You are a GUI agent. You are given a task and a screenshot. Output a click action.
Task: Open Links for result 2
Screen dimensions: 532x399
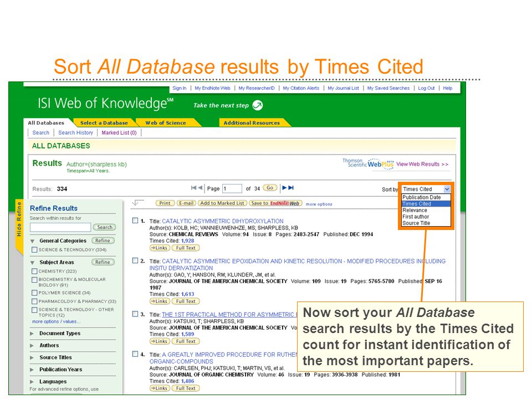[x=160, y=301]
